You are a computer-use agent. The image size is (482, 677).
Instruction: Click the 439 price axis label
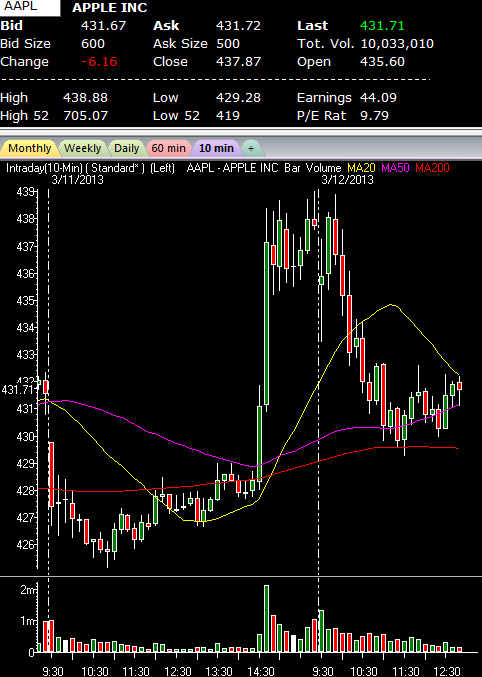coord(25,192)
